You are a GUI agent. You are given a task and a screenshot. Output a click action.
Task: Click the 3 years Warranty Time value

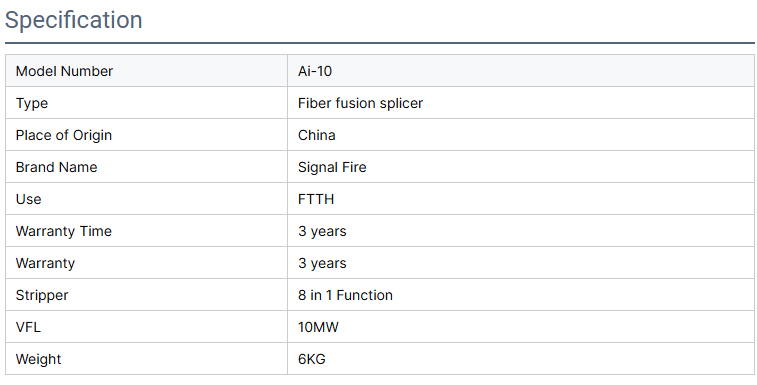(322, 231)
